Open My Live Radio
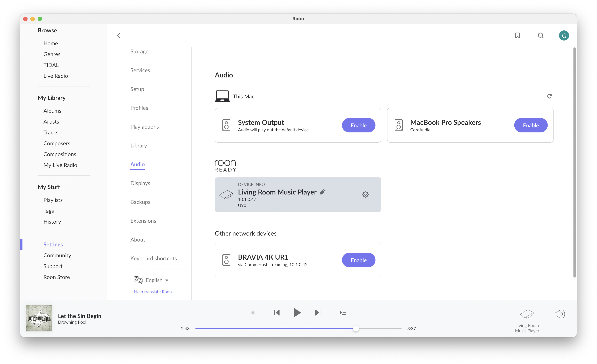The width and height of the screenshot is (597, 364). click(x=60, y=165)
